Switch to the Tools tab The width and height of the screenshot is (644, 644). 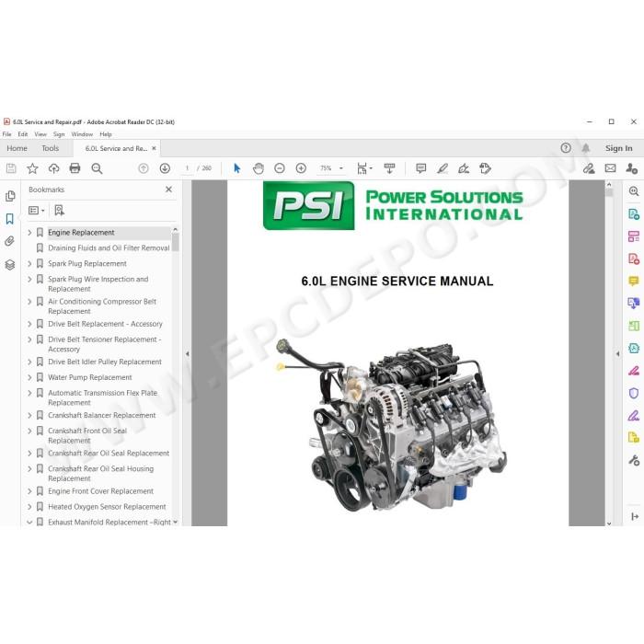[x=50, y=148]
